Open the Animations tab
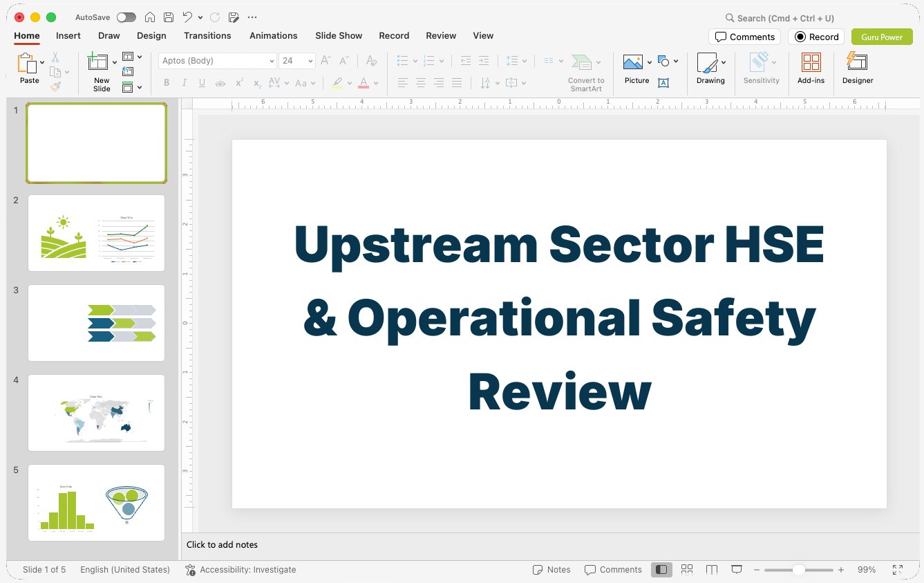The image size is (924, 583). 274,35
